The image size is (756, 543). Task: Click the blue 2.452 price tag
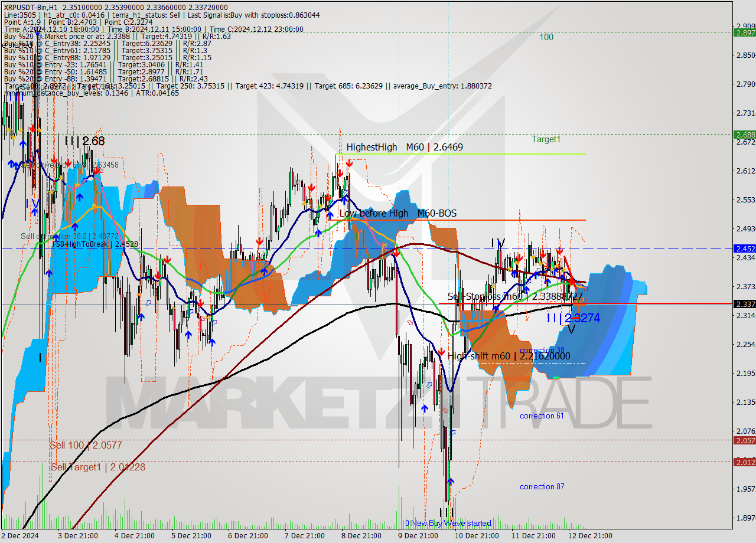(x=744, y=248)
